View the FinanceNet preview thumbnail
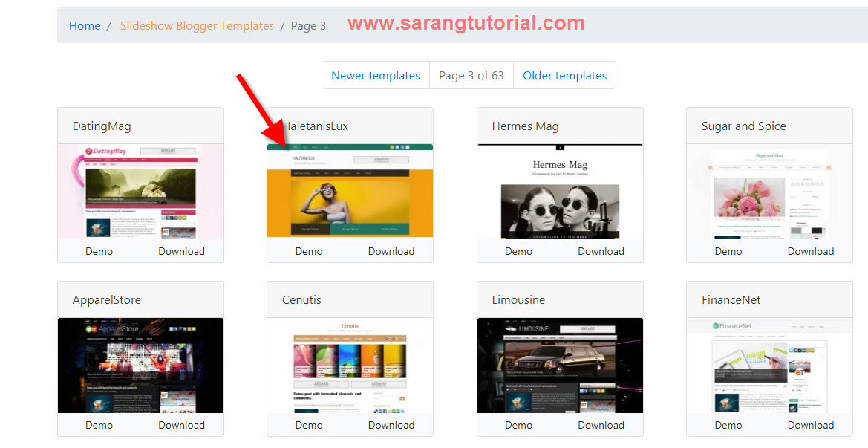 pyautogui.click(x=769, y=366)
